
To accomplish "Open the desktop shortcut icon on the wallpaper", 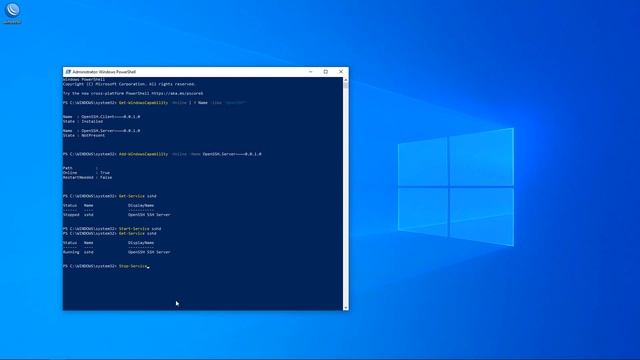I will click(12, 12).
